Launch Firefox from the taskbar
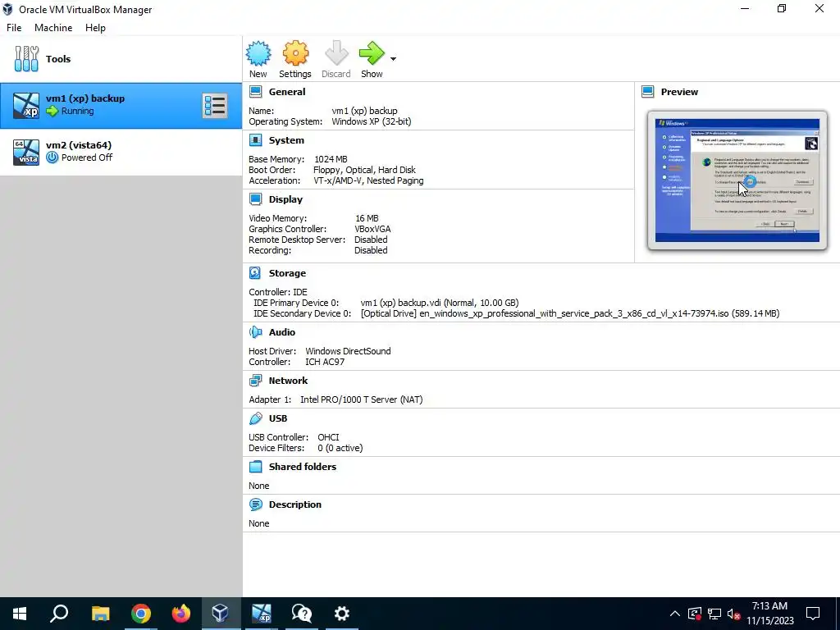 (x=181, y=614)
